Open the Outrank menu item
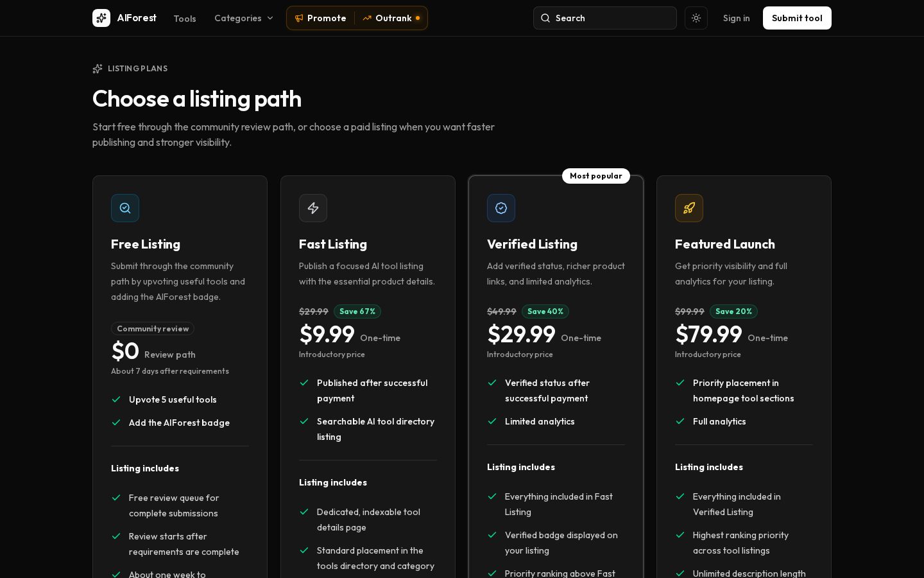The height and width of the screenshot is (578, 924). [391, 18]
